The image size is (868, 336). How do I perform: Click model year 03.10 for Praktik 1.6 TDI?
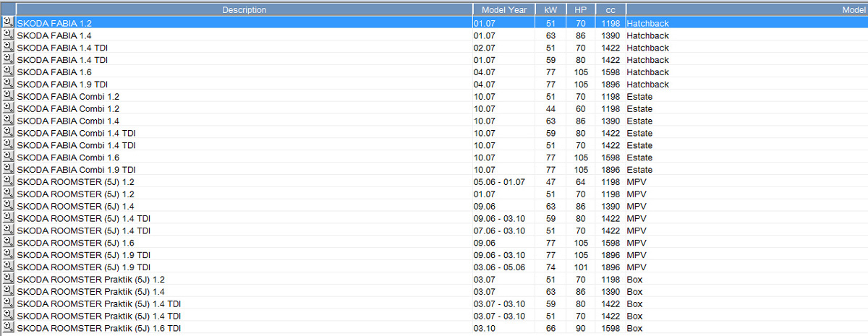[x=485, y=329]
